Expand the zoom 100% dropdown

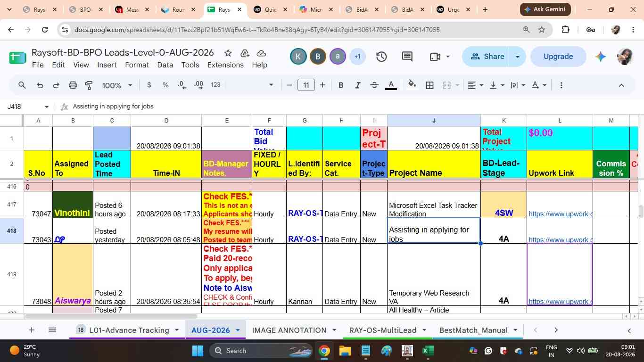click(117, 85)
